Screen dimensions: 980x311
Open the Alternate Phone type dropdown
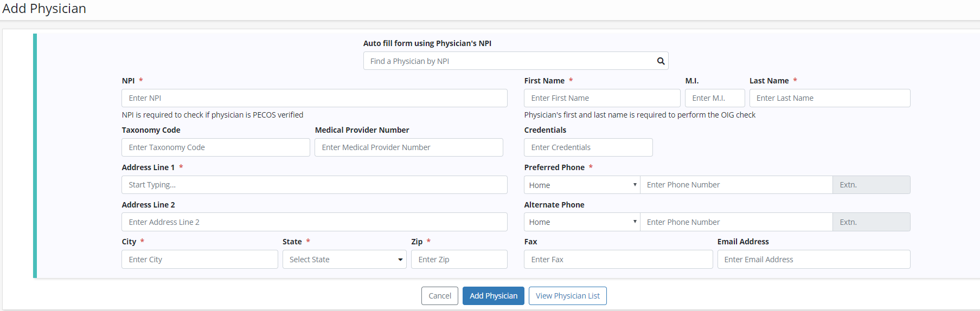[582, 222]
